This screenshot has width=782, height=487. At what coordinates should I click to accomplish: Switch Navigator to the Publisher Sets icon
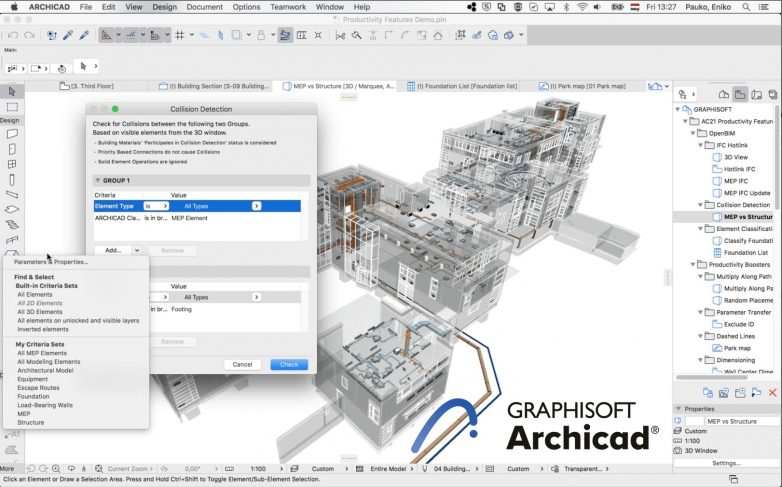coord(773,94)
